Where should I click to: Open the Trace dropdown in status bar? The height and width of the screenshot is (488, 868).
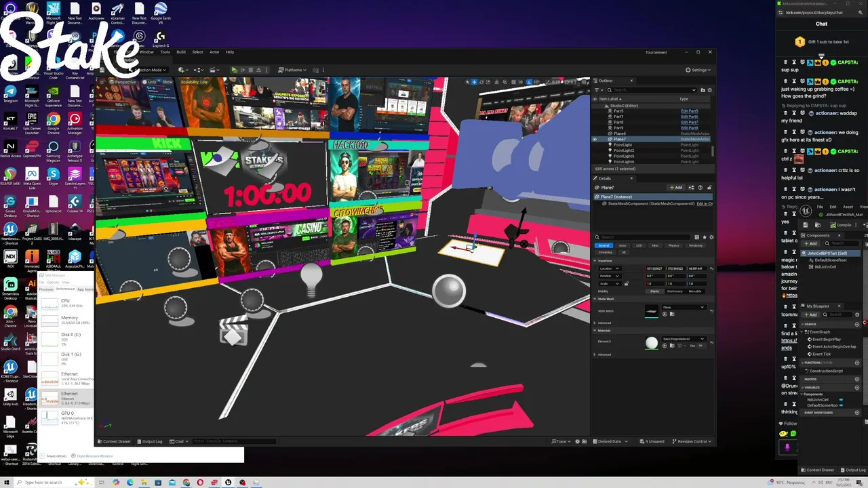click(x=561, y=441)
